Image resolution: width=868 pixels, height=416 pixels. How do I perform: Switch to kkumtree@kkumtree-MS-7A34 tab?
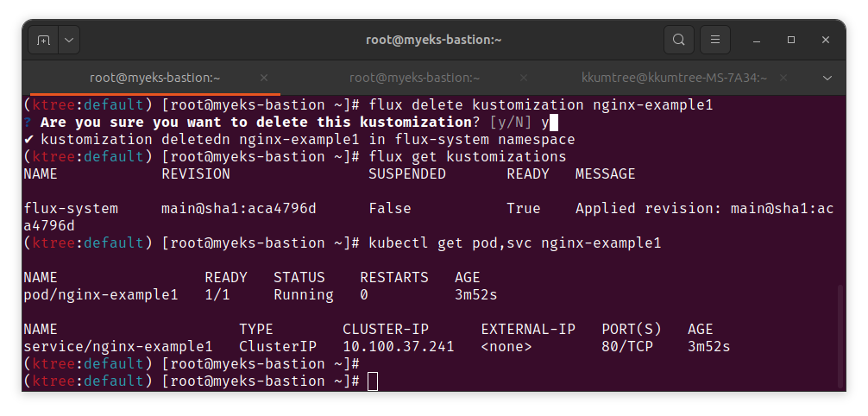(x=674, y=78)
